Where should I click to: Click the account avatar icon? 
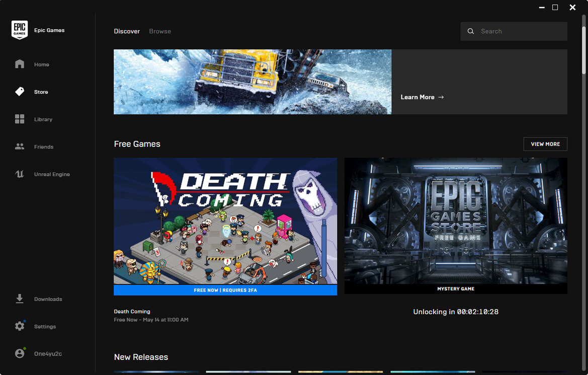(20, 353)
